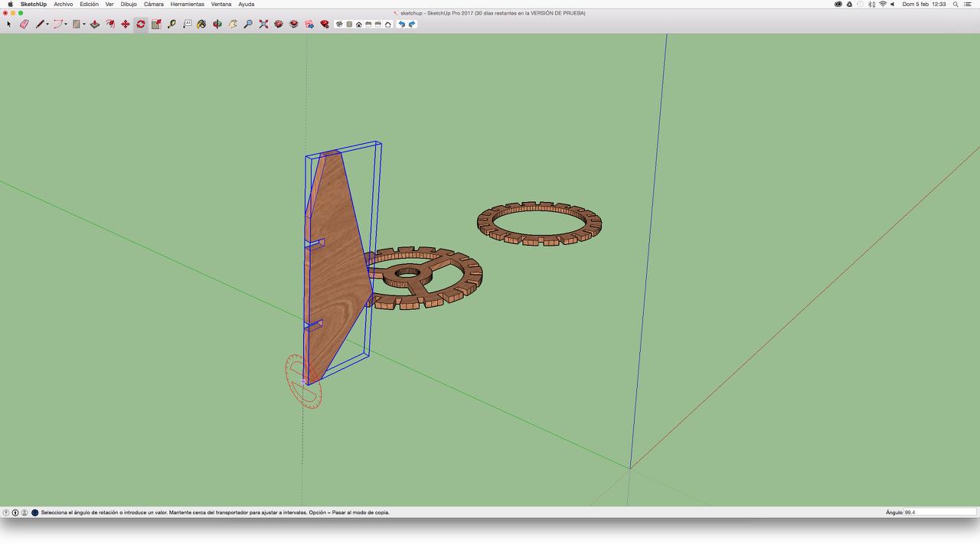The image size is (980, 551).
Task: Click the Undo arrow in toolbar
Action: click(402, 24)
